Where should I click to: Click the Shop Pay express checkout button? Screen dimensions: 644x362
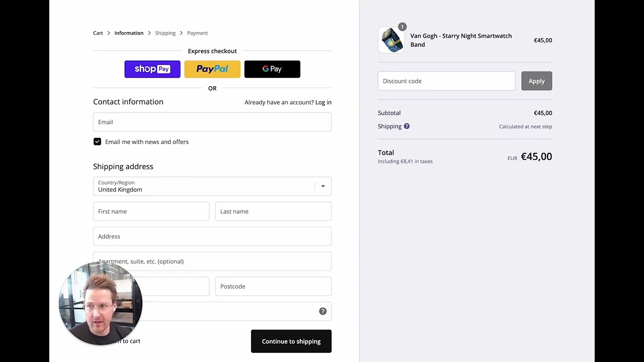point(152,69)
